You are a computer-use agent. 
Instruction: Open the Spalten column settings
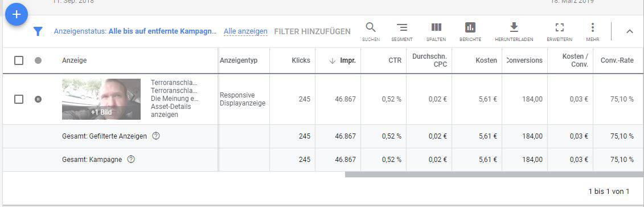(x=436, y=32)
